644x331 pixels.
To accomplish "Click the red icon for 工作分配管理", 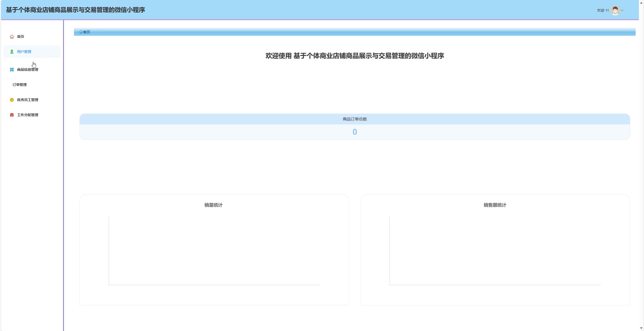I will [x=12, y=115].
